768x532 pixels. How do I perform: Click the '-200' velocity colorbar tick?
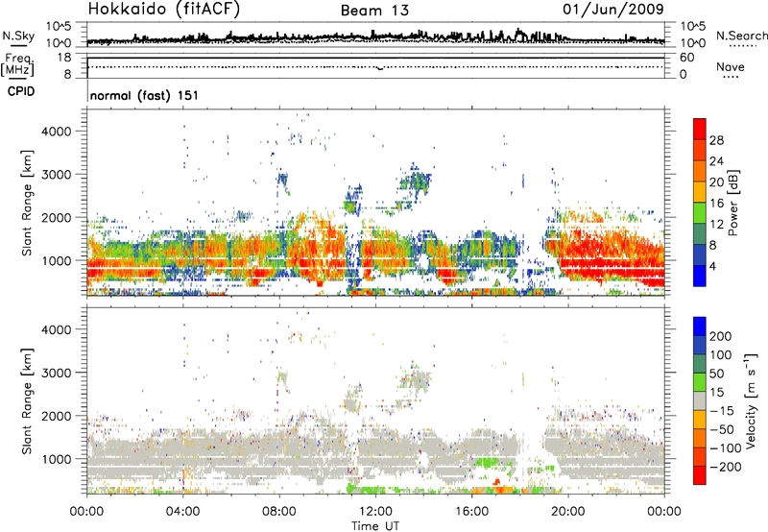pyautogui.click(x=726, y=467)
